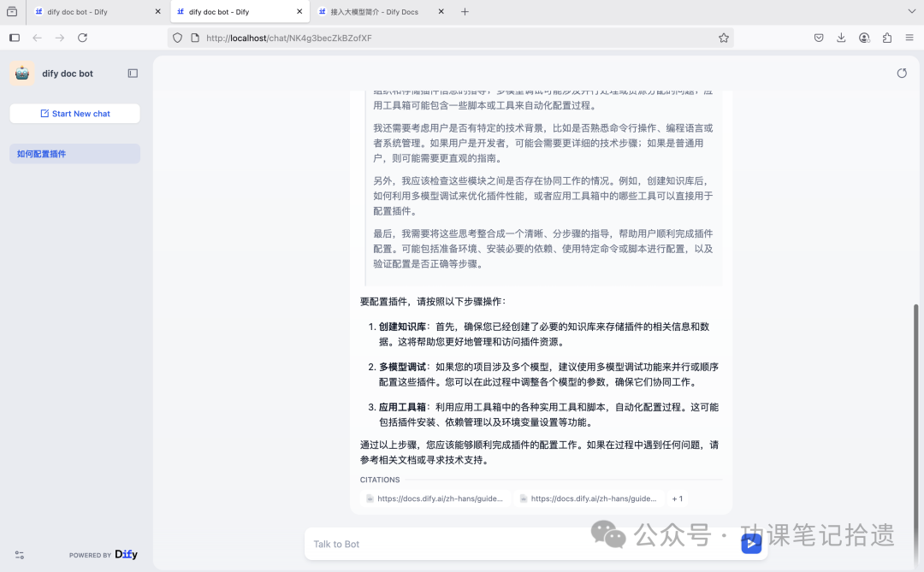Click the Firefox account profile icon
Image resolution: width=924 pixels, height=572 pixels.
tap(864, 38)
